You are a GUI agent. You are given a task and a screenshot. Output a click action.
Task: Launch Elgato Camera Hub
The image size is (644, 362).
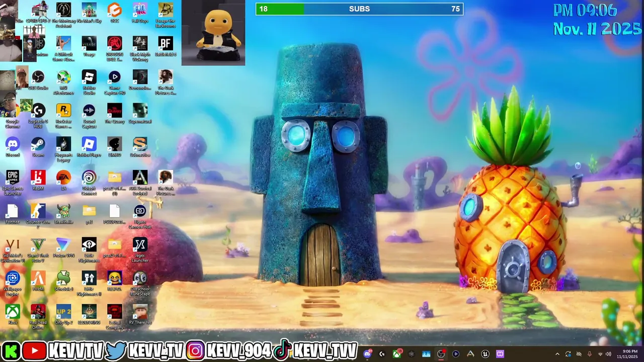pyautogui.click(x=140, y=217)
